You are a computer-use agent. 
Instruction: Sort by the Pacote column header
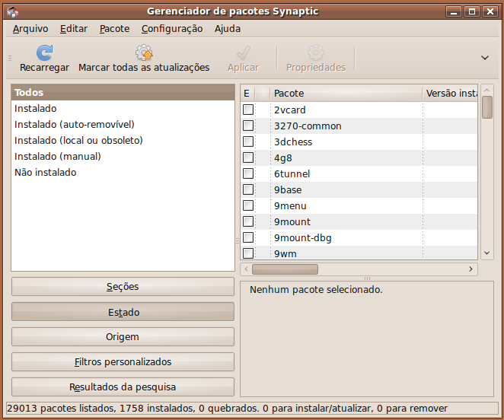346,93
